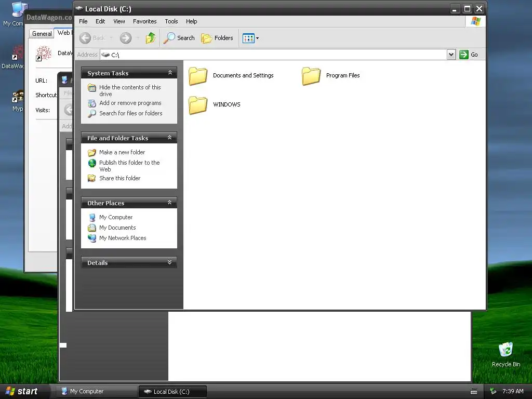The image size is (532, 399).
Task: Click the Search magnifier toolbar button
Action: pos(179,38)
